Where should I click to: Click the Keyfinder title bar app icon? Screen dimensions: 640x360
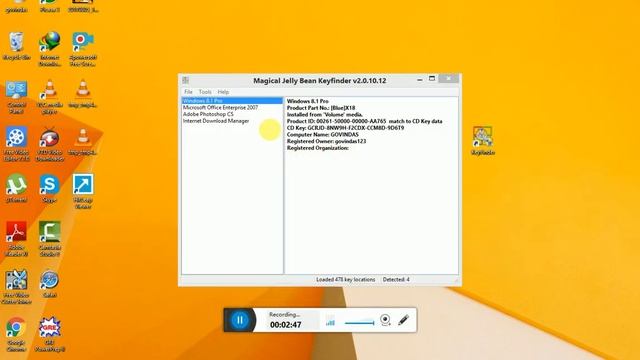[x=186, y=80]
